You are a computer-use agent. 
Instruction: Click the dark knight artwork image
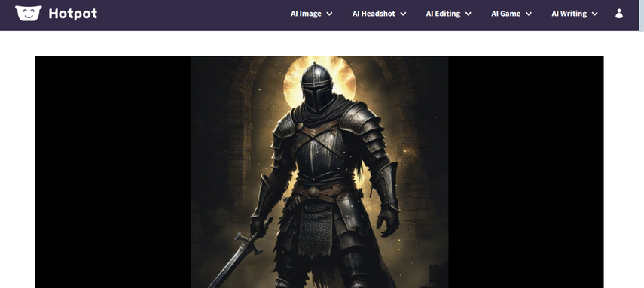pyautogui.click(x=319, y=172)
